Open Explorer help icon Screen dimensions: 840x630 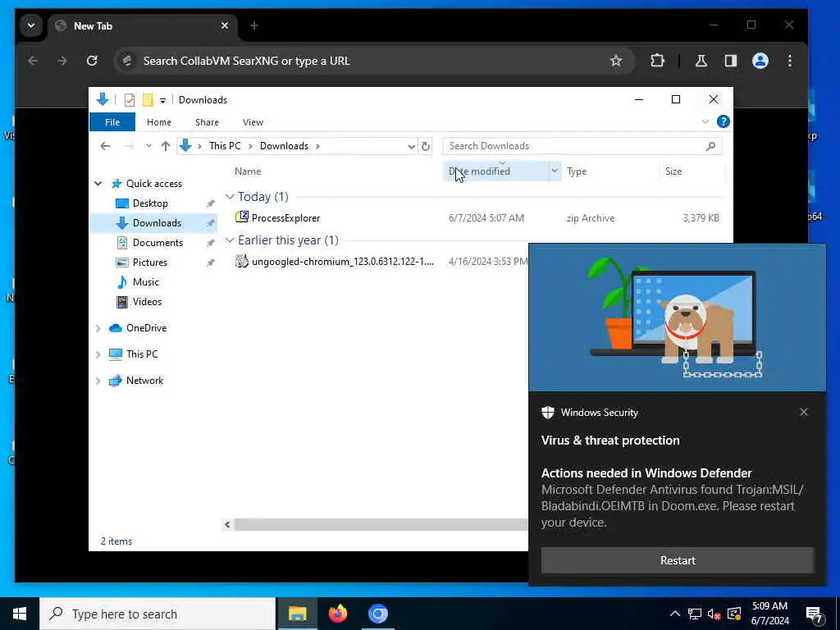pos(724,121)
